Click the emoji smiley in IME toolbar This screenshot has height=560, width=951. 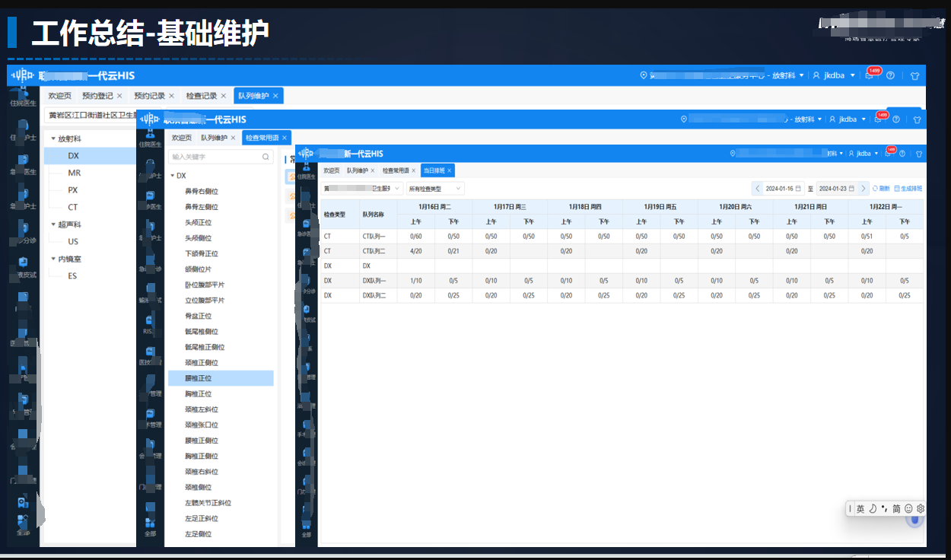tap(908, 508)
